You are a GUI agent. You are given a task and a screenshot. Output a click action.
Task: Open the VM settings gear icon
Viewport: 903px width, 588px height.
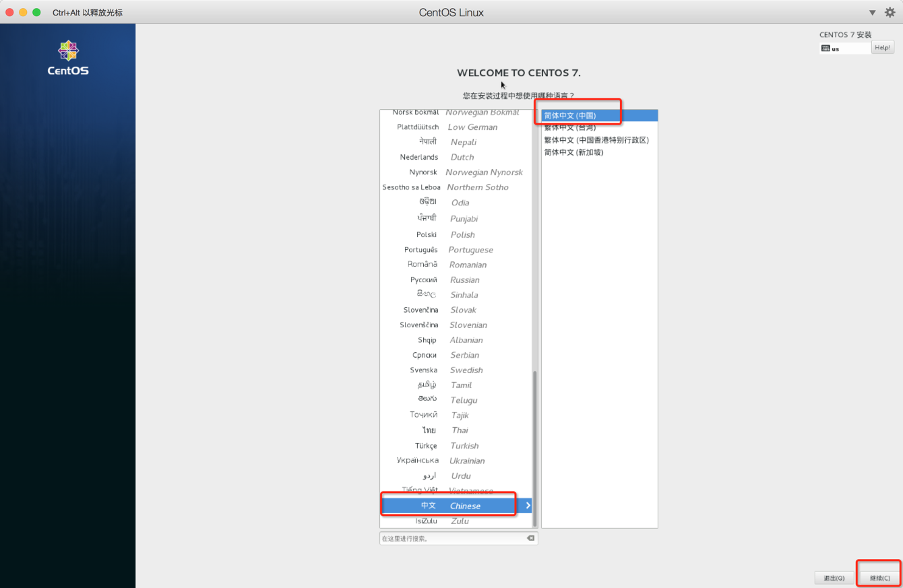pyautogui.click(x=890, y=12)
